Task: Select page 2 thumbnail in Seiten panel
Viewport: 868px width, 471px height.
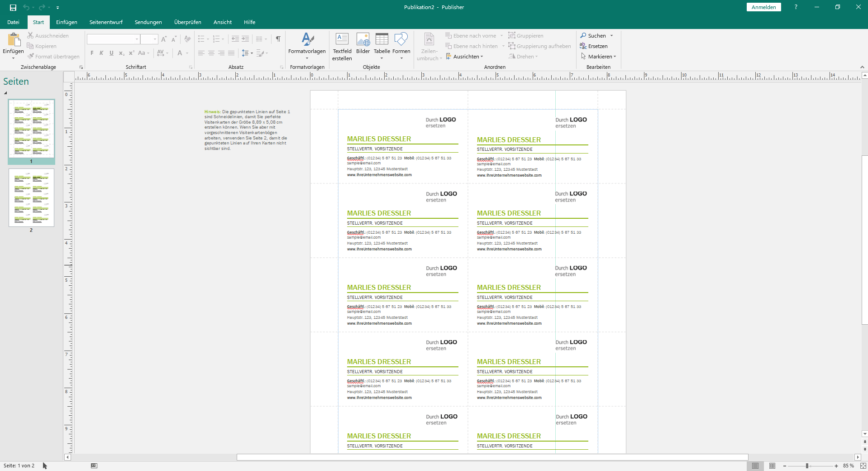Action: tap(31, 198)
